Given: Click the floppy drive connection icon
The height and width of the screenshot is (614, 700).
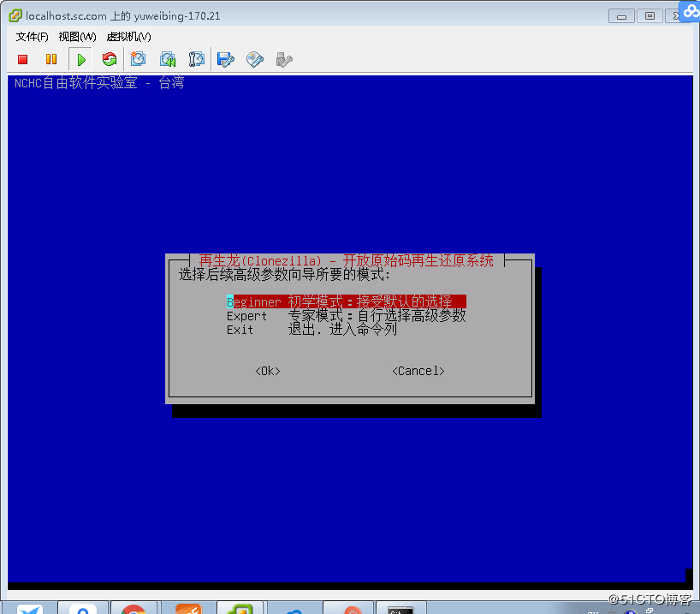Looking at the screenshot, I should point(226,59).
